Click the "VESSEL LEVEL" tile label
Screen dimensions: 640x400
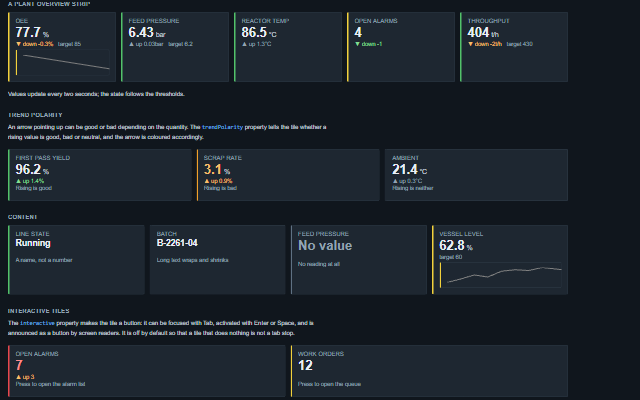[461, 234]
